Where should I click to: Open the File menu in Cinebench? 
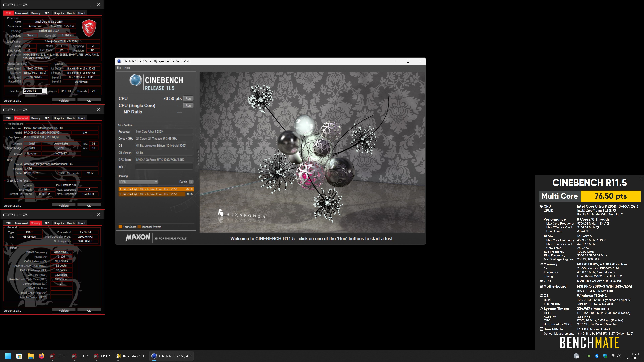pyautogui.click(x=119, y=68)
